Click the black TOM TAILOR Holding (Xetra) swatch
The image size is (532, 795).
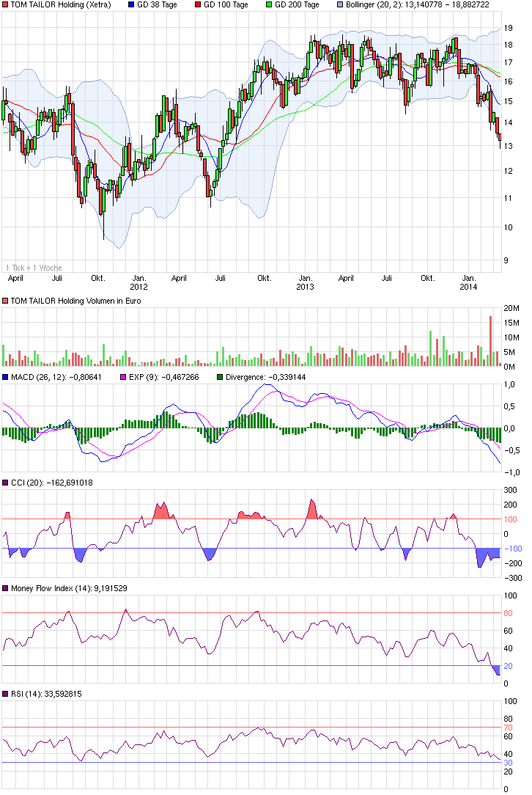[5, 5]
